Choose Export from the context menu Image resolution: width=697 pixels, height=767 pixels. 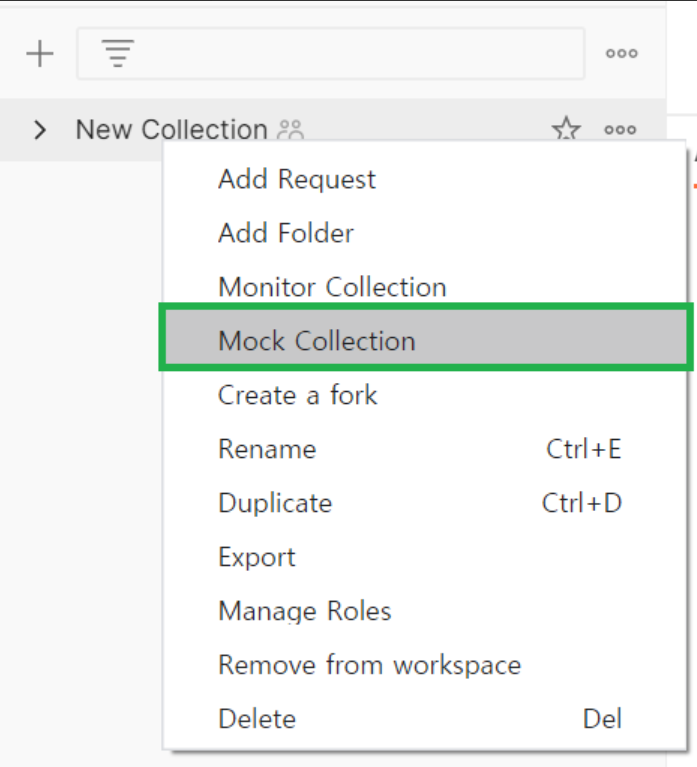[425, 557]
